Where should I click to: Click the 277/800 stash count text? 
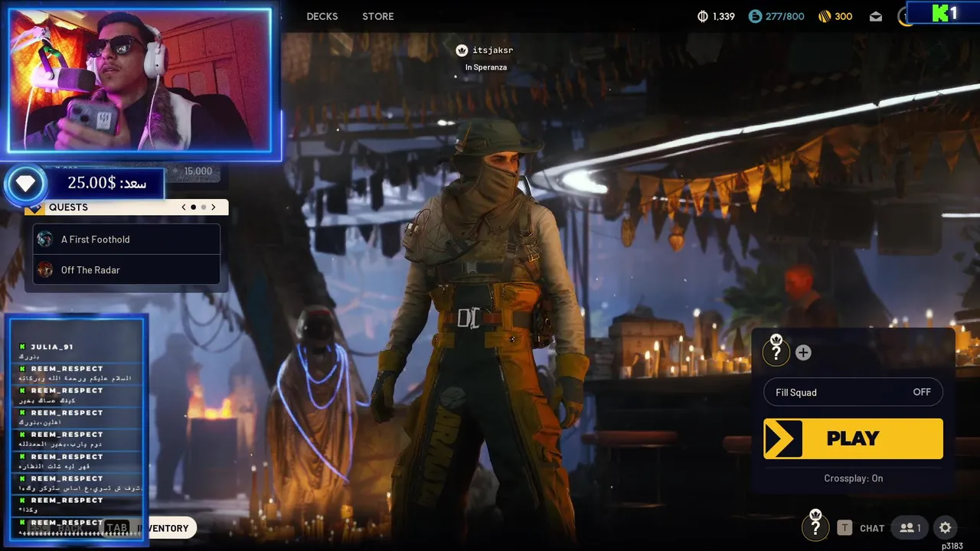(786, 16)
